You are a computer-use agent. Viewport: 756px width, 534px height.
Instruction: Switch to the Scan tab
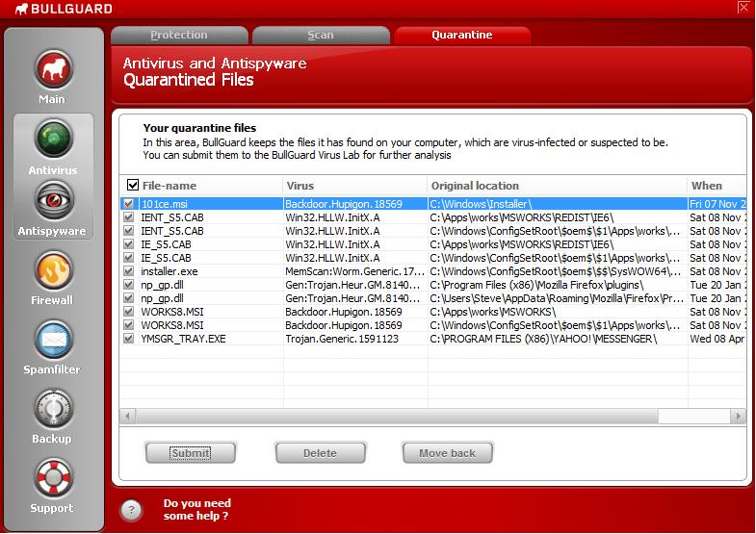(x=321, y=36)
